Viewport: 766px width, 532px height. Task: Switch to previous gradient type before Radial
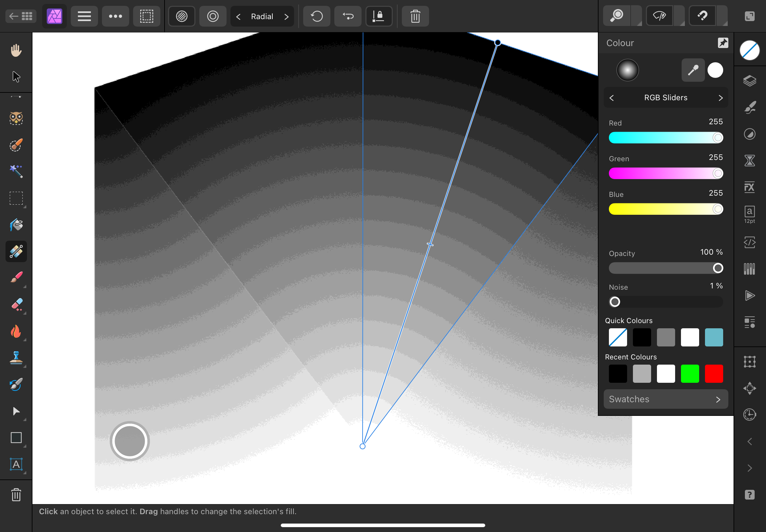(x=238, y=17)
